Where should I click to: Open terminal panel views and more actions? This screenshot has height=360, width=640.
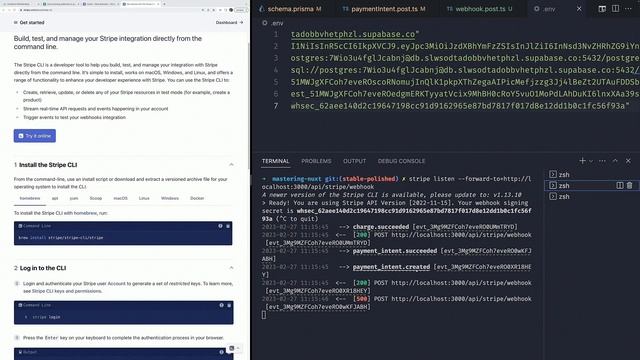pos(602,161)
